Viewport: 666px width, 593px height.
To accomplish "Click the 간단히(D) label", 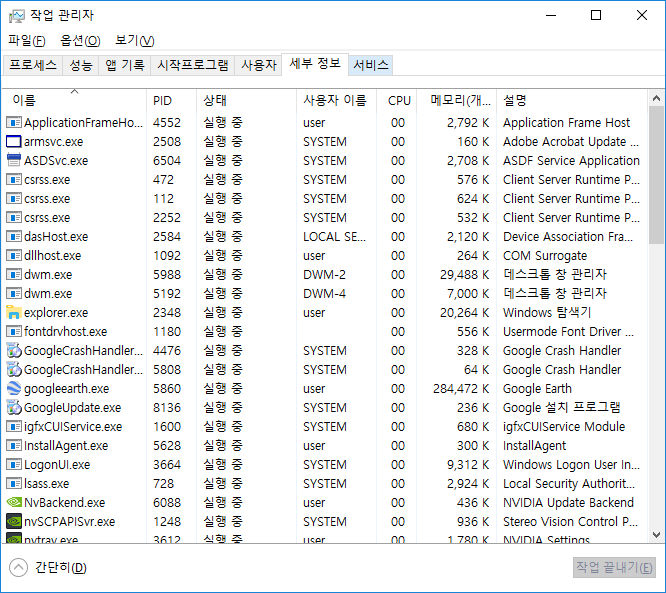I will pos(61,567).
